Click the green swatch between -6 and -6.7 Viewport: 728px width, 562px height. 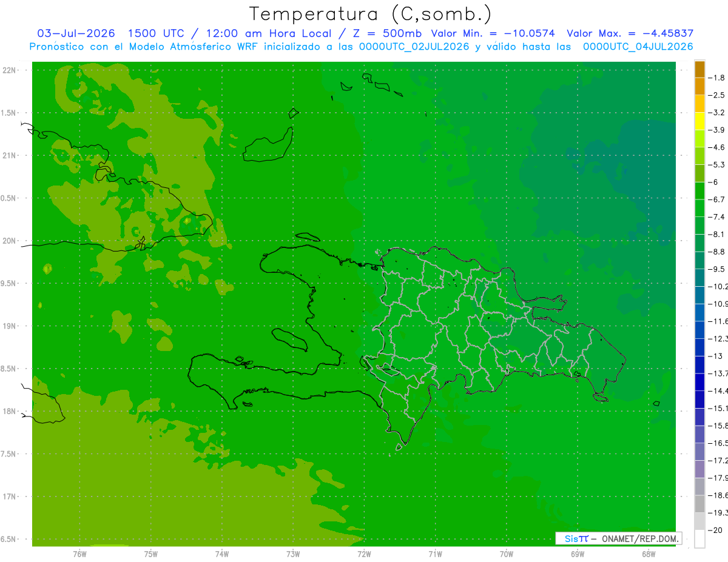(x=699, y=192)
